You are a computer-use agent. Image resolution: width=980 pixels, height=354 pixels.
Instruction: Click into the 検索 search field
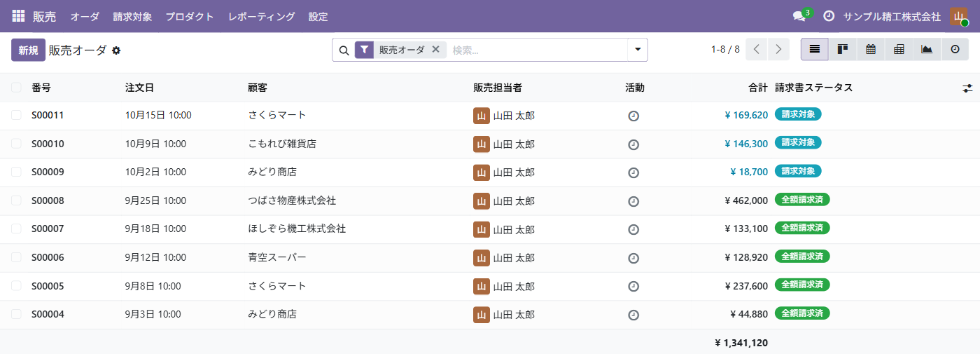[538, 50]
